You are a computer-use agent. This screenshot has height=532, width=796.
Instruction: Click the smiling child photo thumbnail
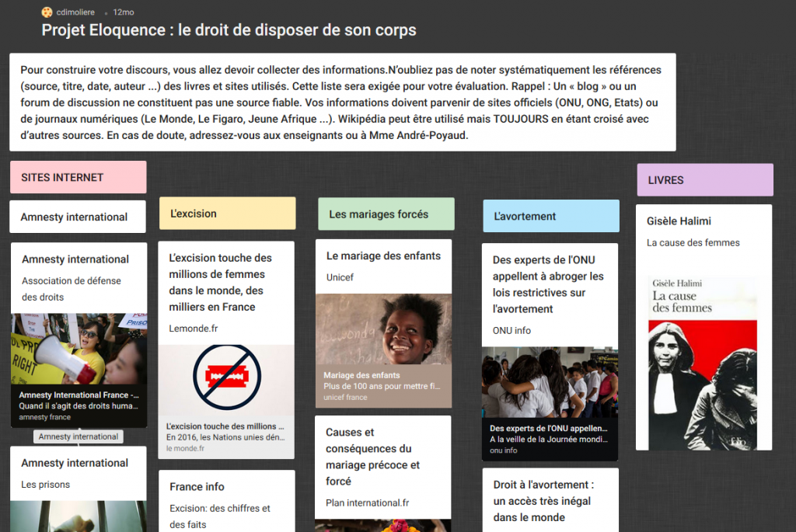(384, 329)
